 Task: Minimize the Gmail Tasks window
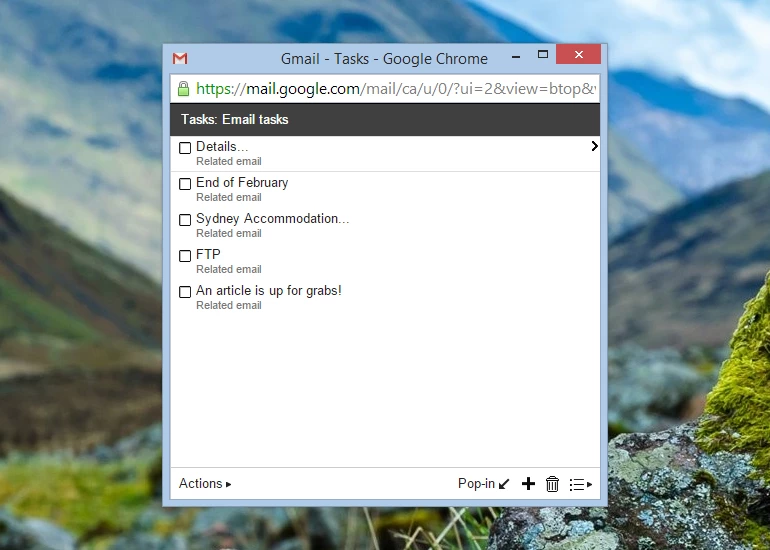(x=516, y=57)
